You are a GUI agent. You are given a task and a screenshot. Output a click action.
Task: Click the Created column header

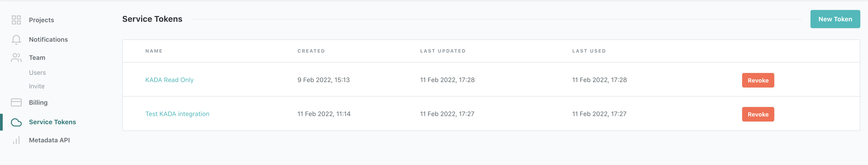point(311,51)
